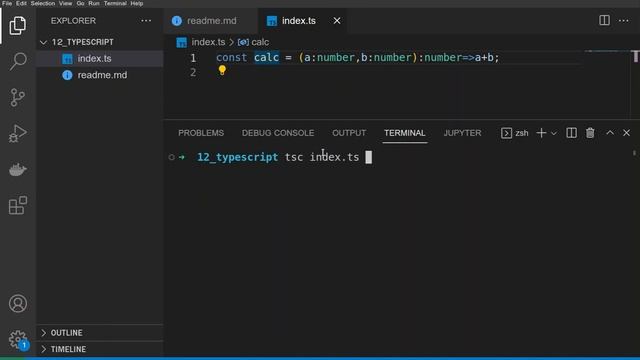Switch to JUPYTER panel tab
This screenshot has height=360, width=640.
pyautogui.click(x=462, y=133)
